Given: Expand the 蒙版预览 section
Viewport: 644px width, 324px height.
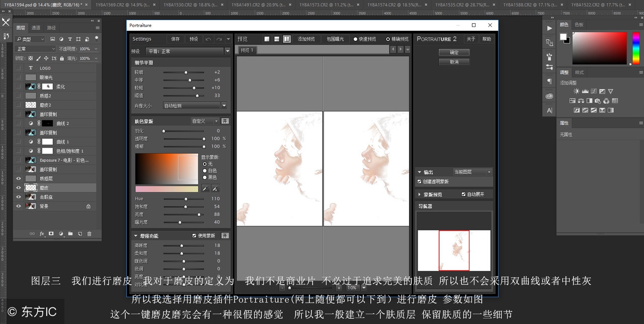Looking at the screenshot, I should pos(420,195).
